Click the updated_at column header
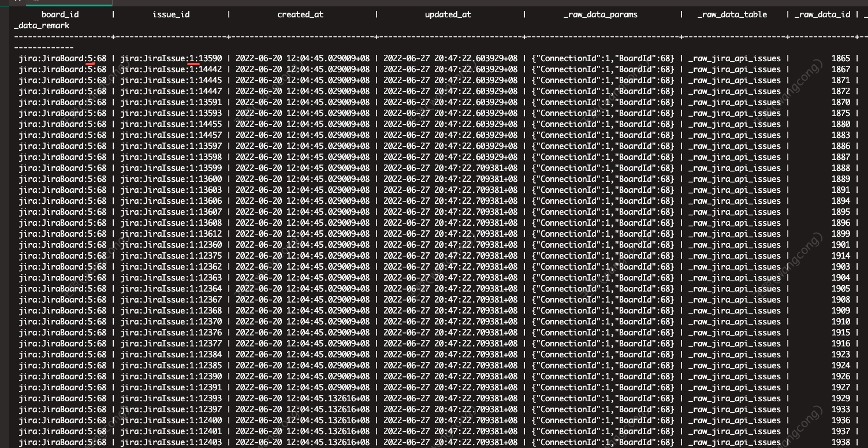 (x=448, y=14)
